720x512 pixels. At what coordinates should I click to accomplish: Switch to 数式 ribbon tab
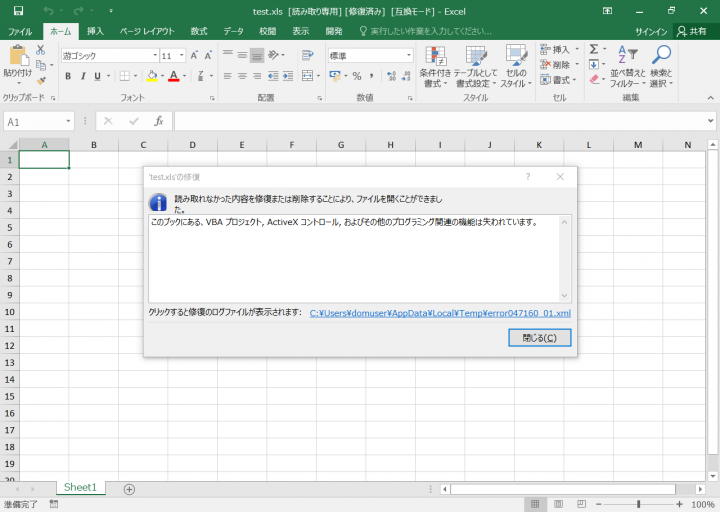pos(199,31)
